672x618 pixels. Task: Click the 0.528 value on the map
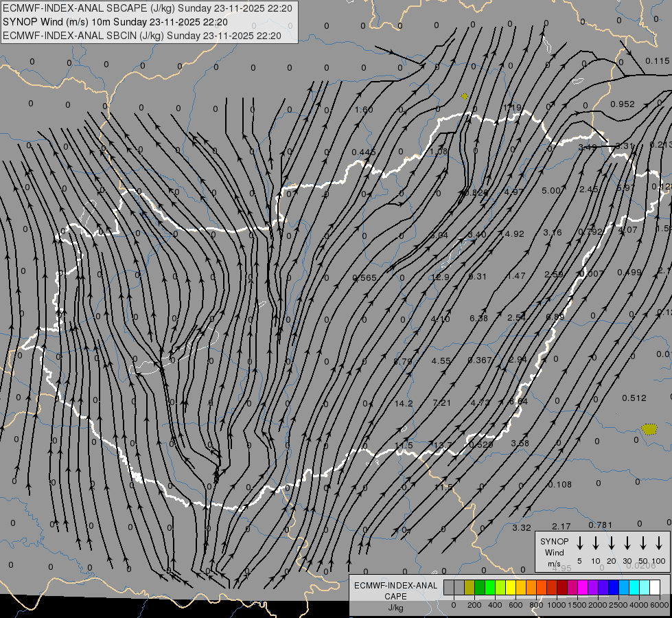coord(481,445)
